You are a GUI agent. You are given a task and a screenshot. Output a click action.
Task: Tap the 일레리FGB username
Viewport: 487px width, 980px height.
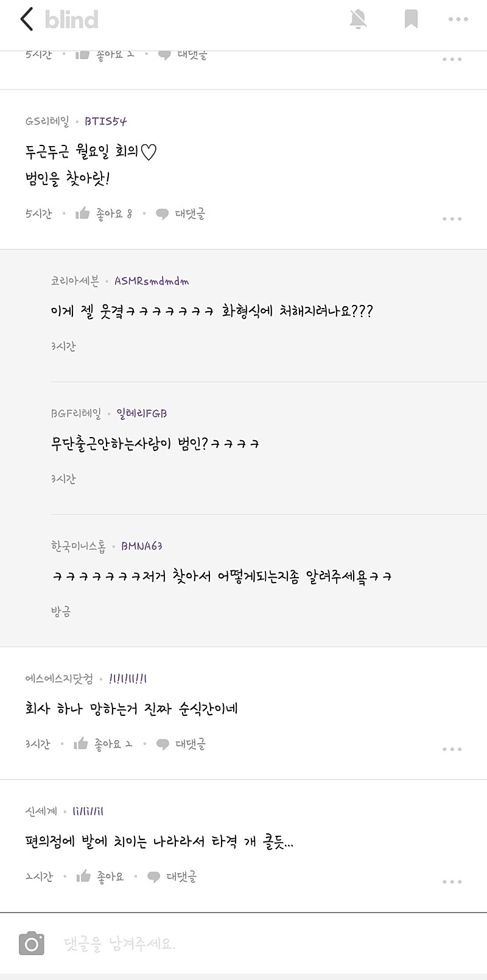[142, 414]
